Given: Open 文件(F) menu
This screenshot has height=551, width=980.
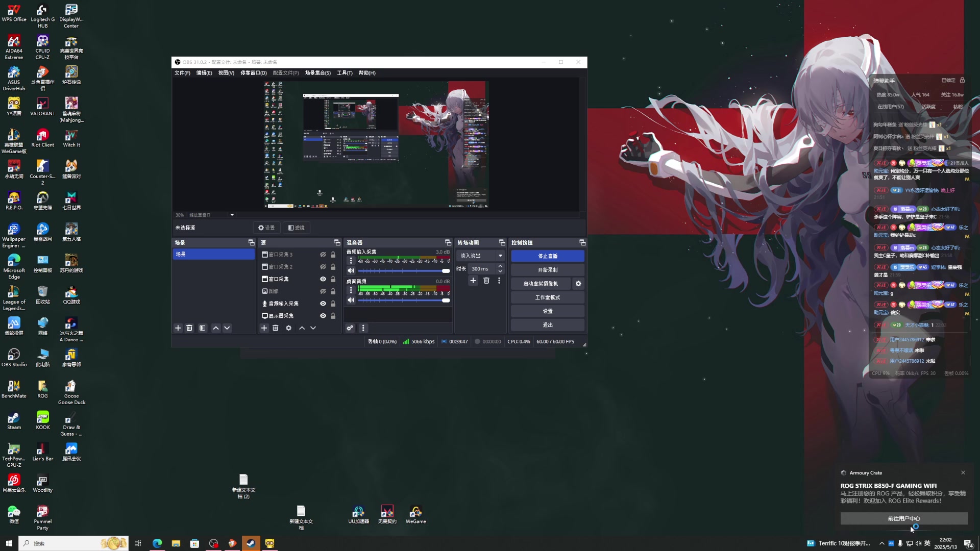Looking at the screenshot, I should click(x=182, y=73).
